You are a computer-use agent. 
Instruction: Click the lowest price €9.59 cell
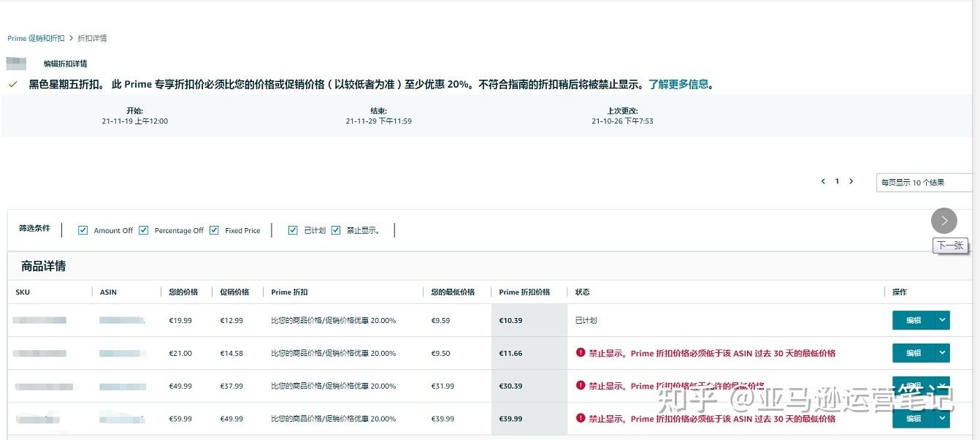click(440, 321)
